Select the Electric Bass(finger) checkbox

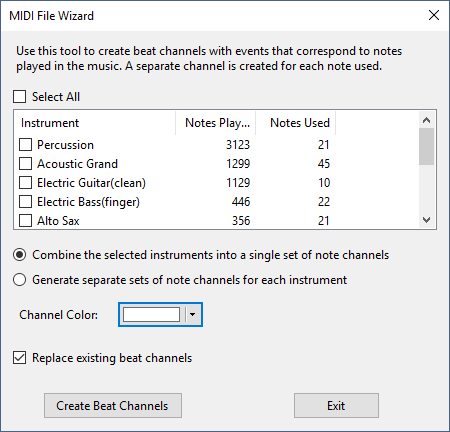point(26,202)
